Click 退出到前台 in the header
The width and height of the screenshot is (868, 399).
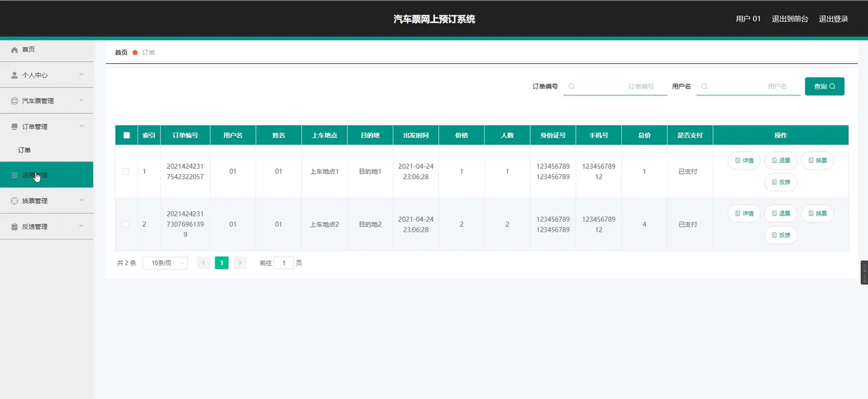[x=790, y=19]
